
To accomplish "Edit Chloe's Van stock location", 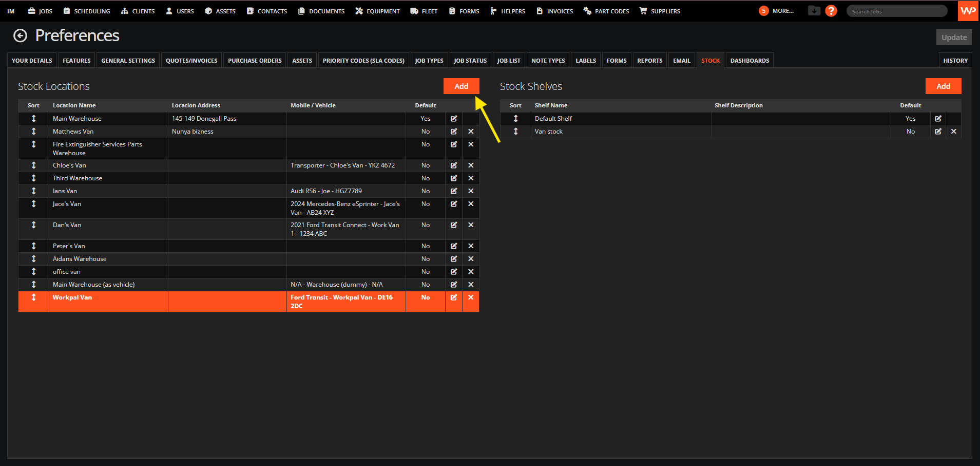I will coord(454,165).
